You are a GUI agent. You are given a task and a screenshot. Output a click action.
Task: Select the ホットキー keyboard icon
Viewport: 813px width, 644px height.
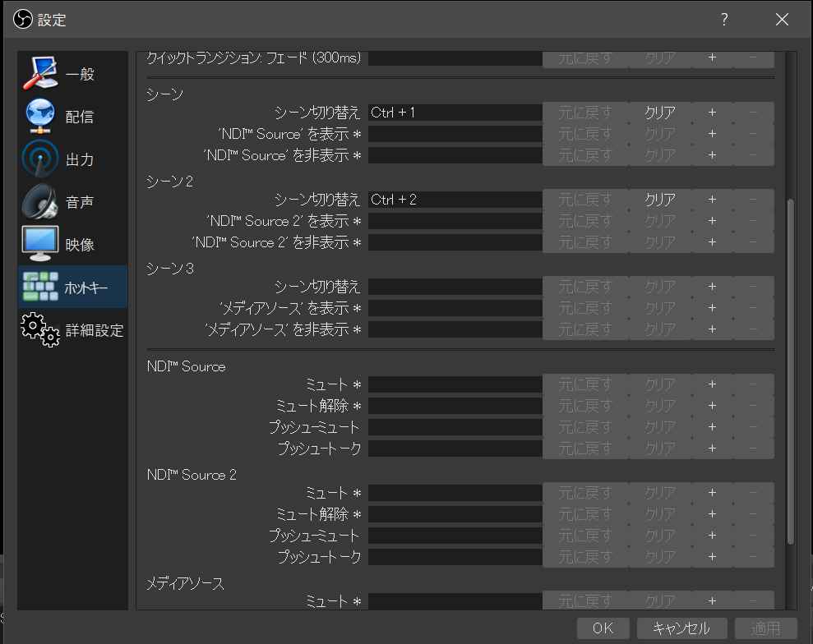tap(40, 287)
